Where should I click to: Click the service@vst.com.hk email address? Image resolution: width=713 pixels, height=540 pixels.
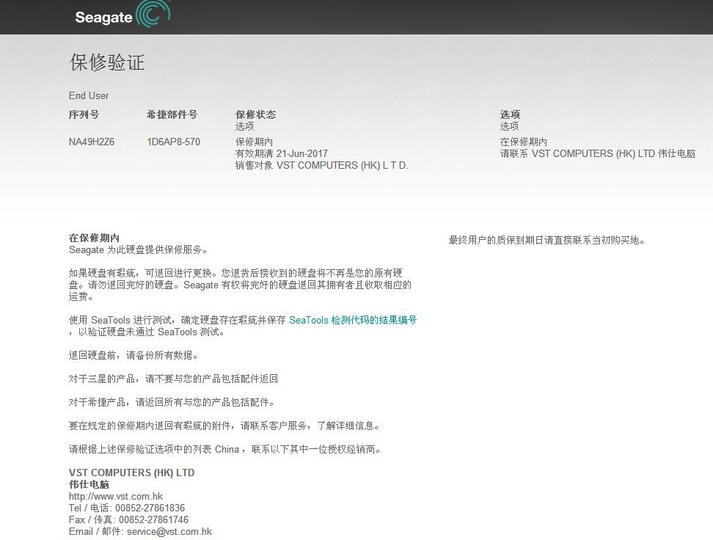point(169,532)
